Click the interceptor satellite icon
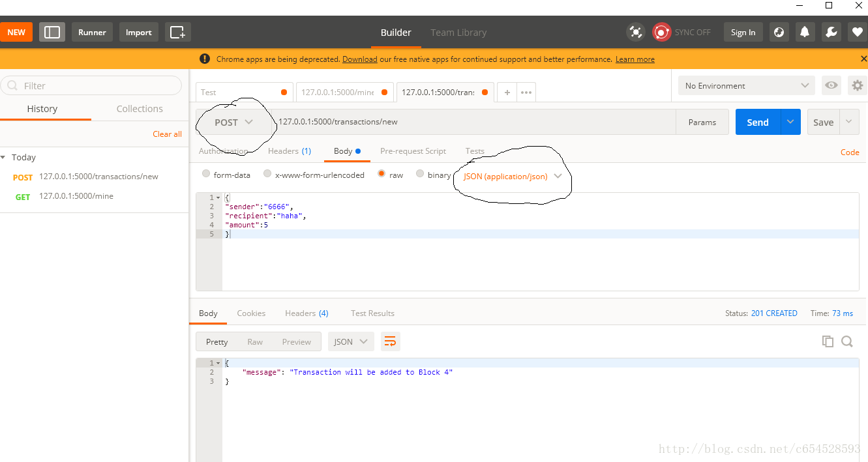 coord(635,32)
